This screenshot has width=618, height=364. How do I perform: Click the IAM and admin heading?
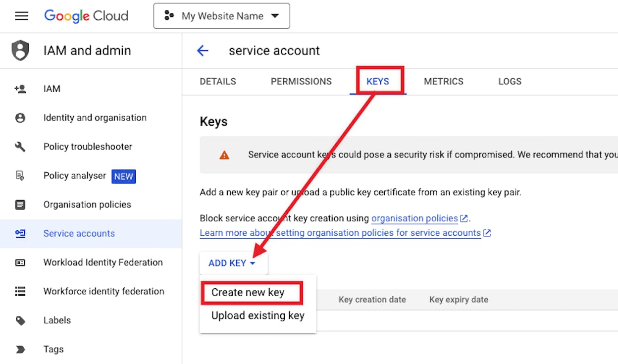[x=87, y=51]
